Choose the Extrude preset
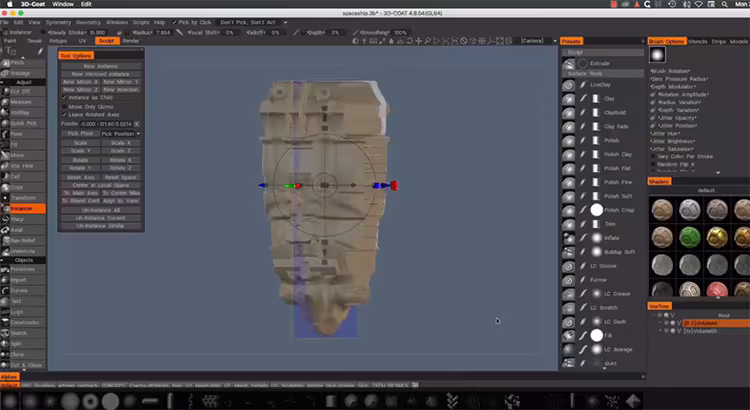The height and width of the screenshot is (410, 750). pyautogui.click(x=602, y=63)
